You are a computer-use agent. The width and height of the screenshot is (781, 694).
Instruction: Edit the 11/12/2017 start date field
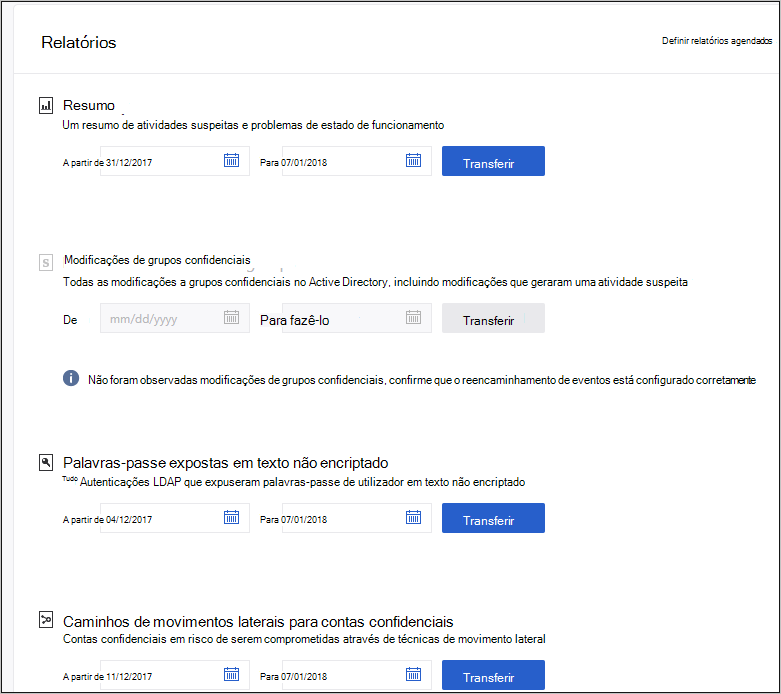point(175,675)
